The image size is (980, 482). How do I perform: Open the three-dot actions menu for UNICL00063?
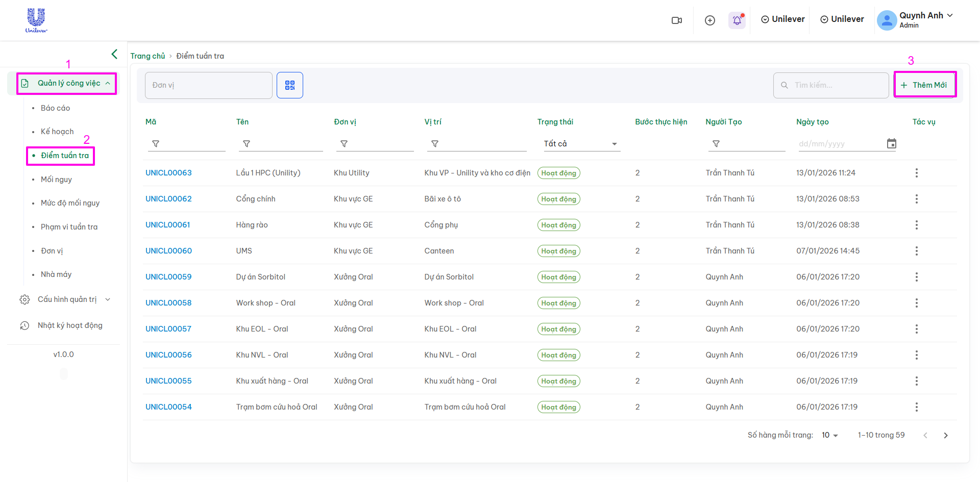916,173
